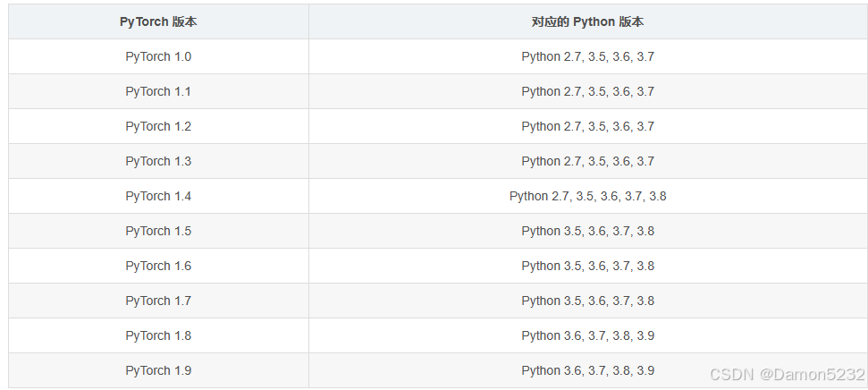Click Python versions cell for PyTorch 1.9
Image resolution: width=868 pixels, height=390 pixels.
pos(587,370)
